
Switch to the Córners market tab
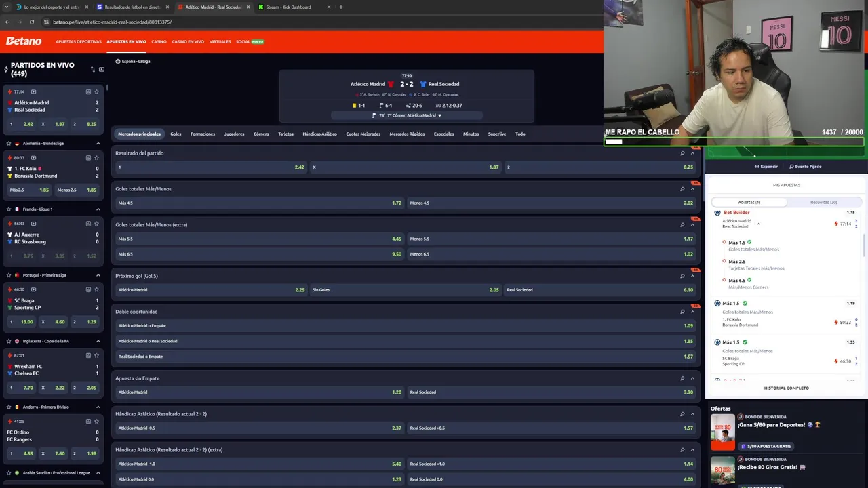[x=261, y=134]
